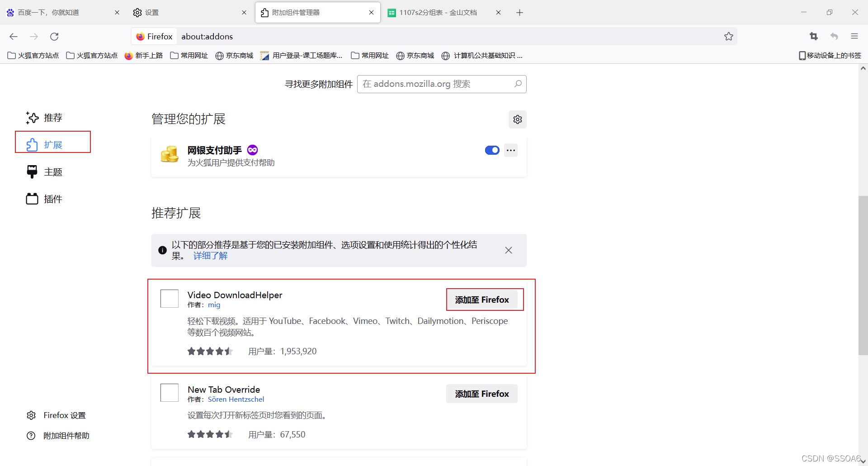This screenshot has width=868, height=466.
Task: Click the New Tab Override title
Action: [224, 390]
